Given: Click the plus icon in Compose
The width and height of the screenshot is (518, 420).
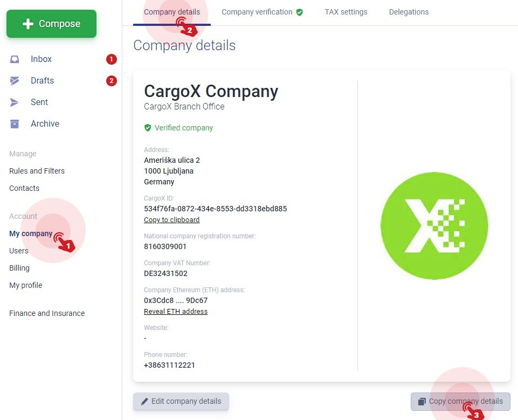Looking at the screenshot, I should (x=28, y=24).
